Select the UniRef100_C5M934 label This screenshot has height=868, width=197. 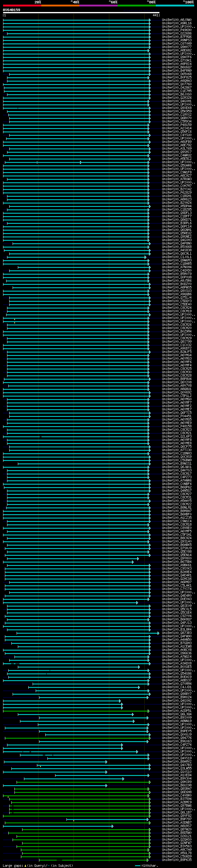click(x=177, y=121)
